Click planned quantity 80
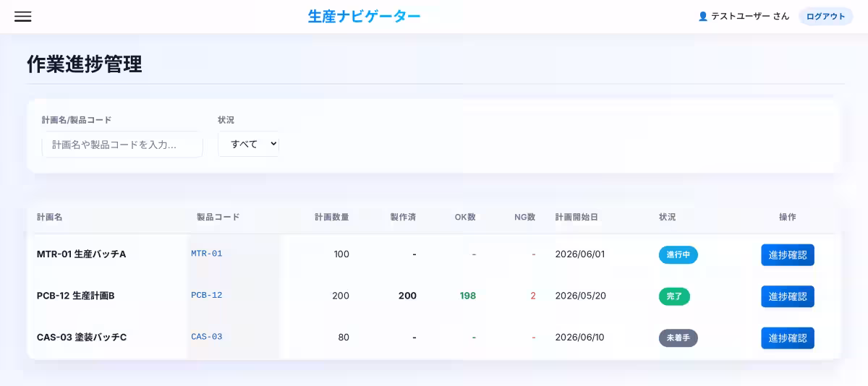The image size is (868, 386). (x=344, y=338)
